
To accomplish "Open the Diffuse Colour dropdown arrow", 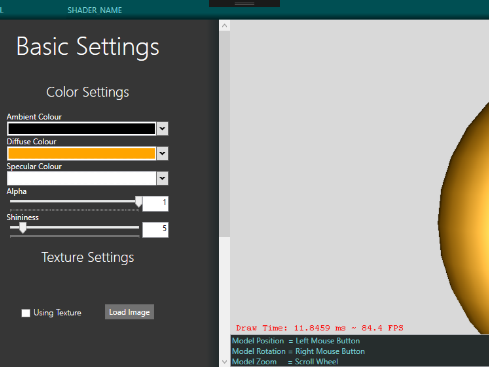I will [x=162, y=153].
